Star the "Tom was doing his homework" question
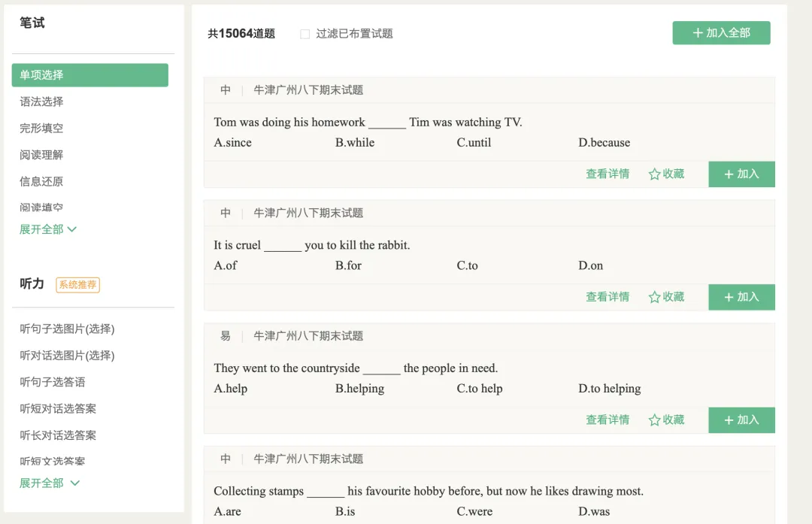Image resolution: width=812 pixels, height=524 pixels. 666,174
